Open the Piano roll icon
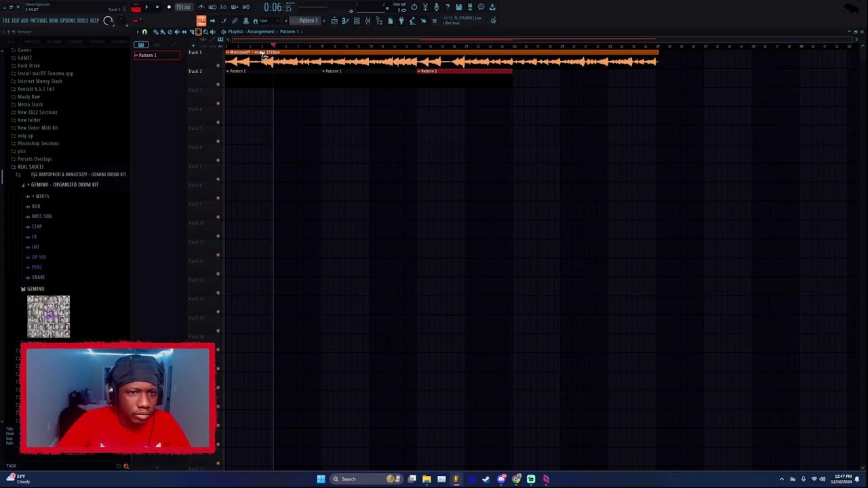868x488 pixels. [345, 21]
